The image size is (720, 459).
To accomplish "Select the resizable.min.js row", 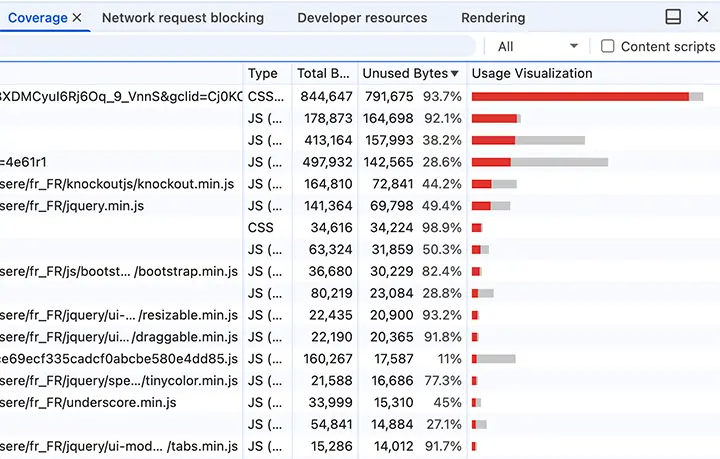I will coord(360,315).
